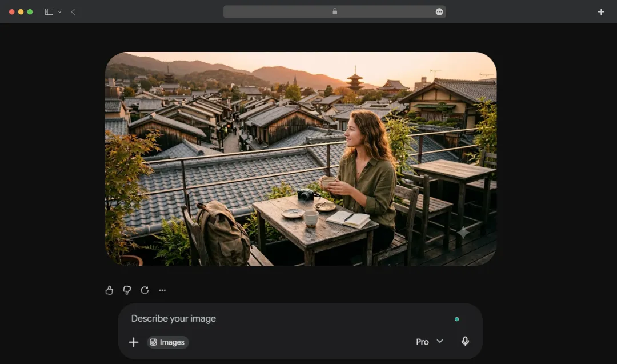This screenshot has height=364, width=617.
Task: Click the thumbs down icon
Action: coord(127,290)
